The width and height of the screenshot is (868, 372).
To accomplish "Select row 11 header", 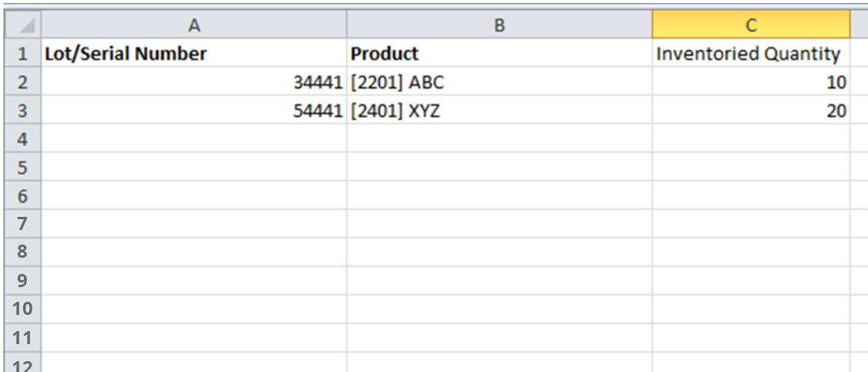I will pyautogui.click(x=22, y=338).
